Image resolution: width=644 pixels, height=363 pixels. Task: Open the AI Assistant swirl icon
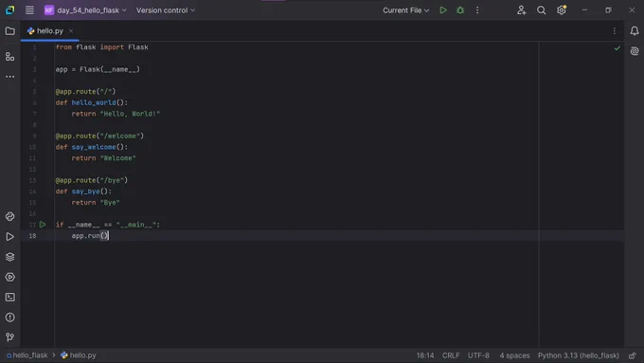pos(635,51)
